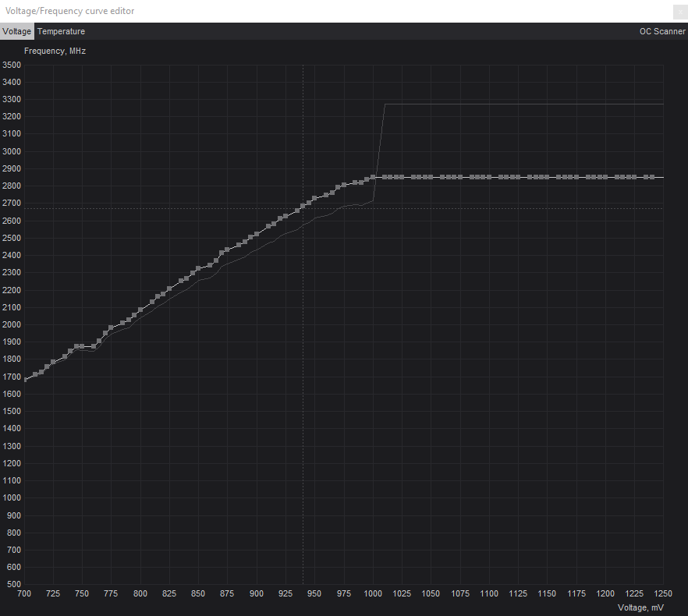Click the 1150 voltage axis label
Screen dimensions: 688x616
coord(547,593)
